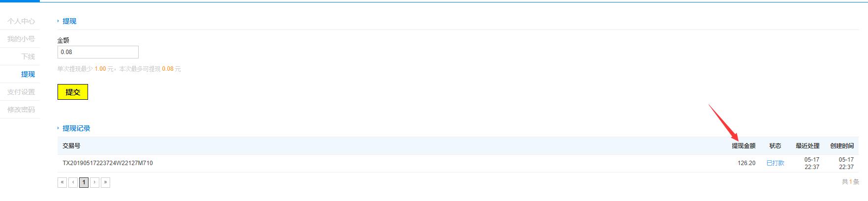Click transaction number TX20190517223724W22127M710
868x201 pixels.
[x=108, y=163]
